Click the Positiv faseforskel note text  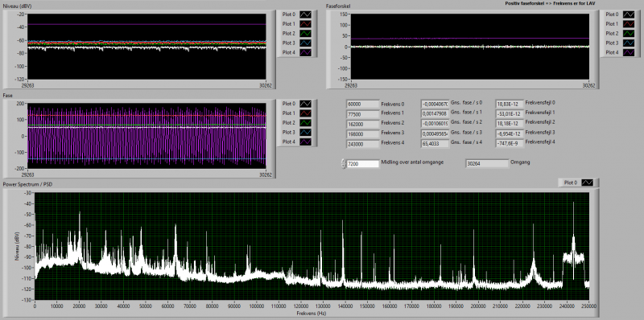(551, 3)
